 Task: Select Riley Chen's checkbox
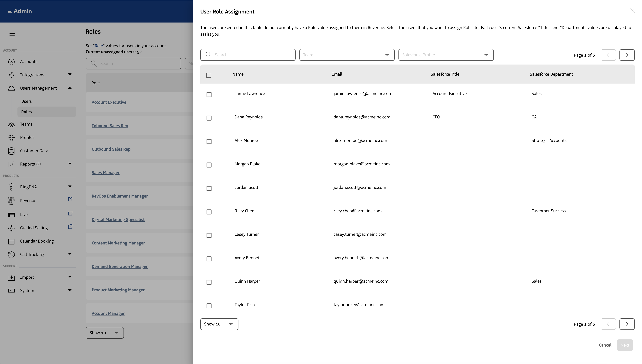(x=209, y=212)
